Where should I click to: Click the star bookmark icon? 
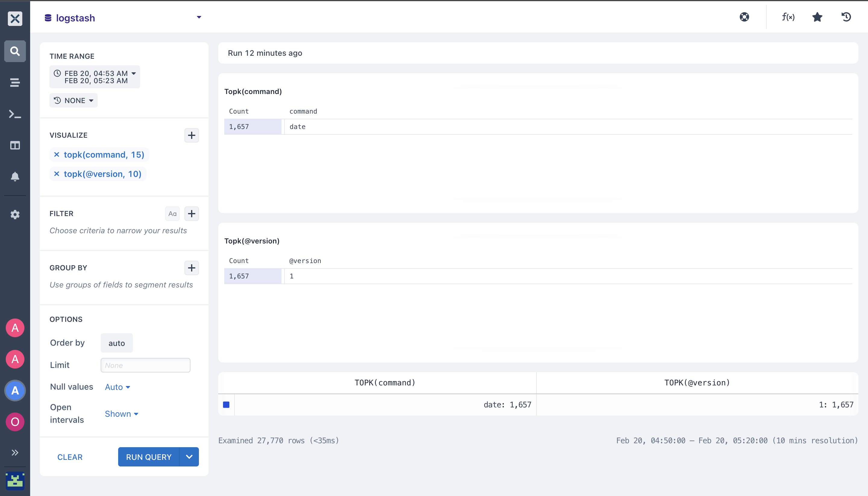tap(817, 17)
